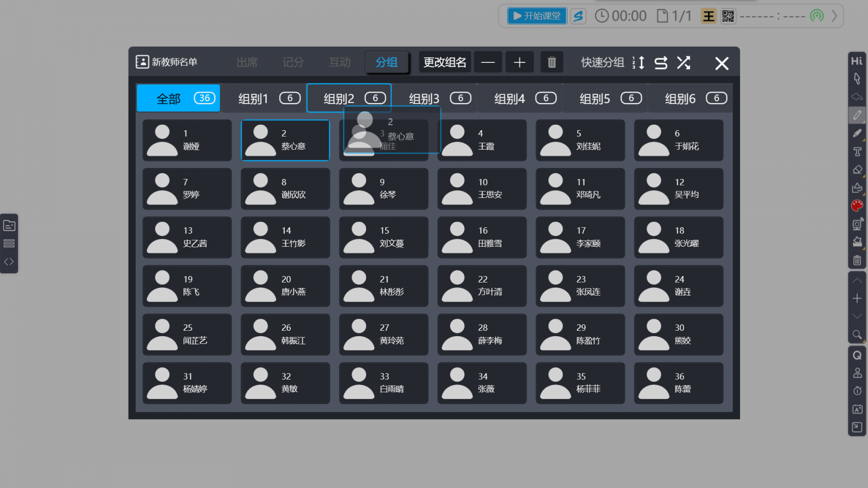
Task: Switch to the 组别5 group tab
Action: click(610, 99)
